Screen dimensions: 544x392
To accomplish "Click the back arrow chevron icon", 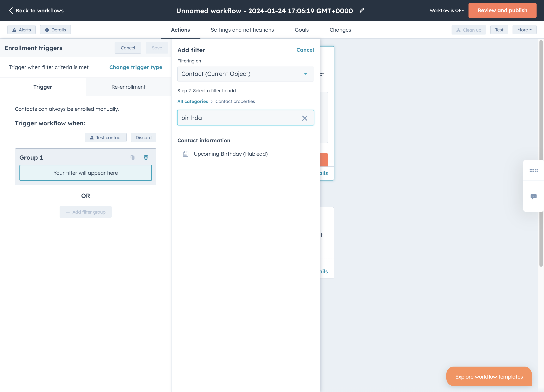I will point(11,11).
